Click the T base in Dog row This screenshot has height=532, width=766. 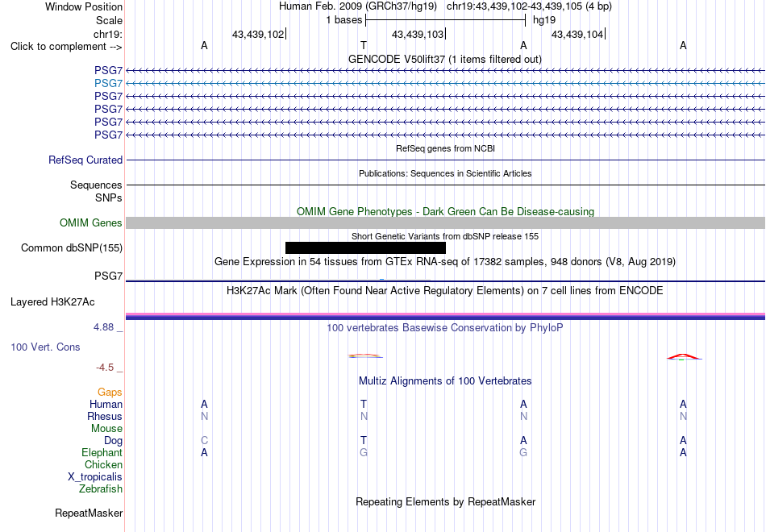[x=364, y=441]
